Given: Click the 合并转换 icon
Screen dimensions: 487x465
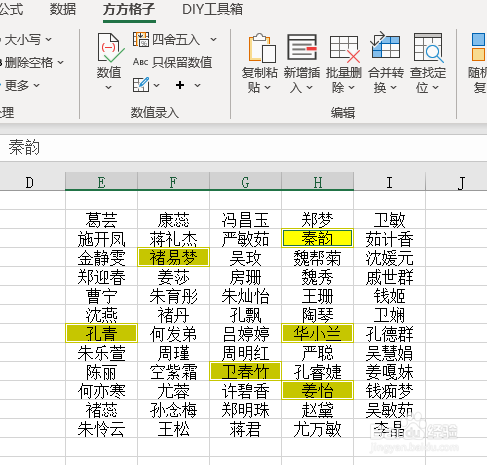Looking at the screenshot, I should [385, 45].
